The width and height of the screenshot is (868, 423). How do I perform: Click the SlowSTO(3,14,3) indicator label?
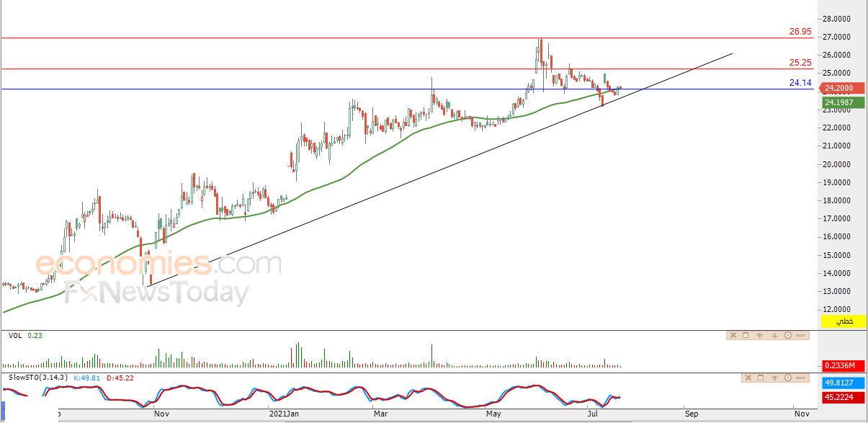(38, 378)
